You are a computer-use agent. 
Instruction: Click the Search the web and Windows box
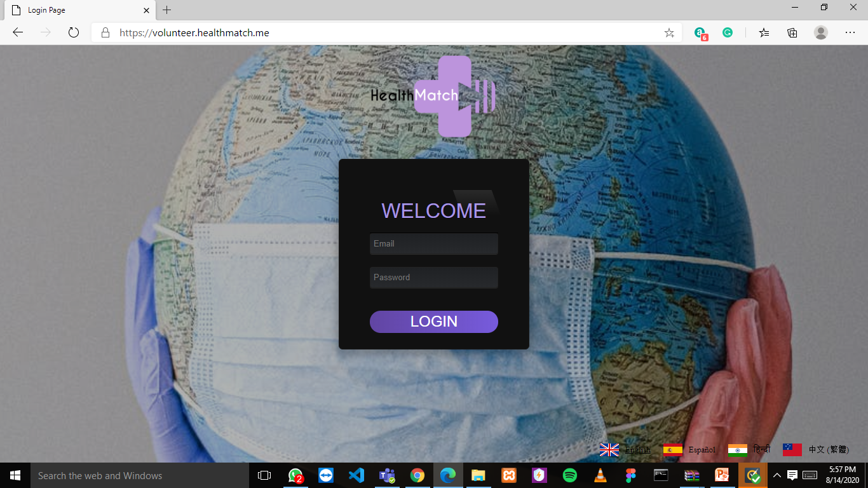pyautogui.click(x=140, y=475)
